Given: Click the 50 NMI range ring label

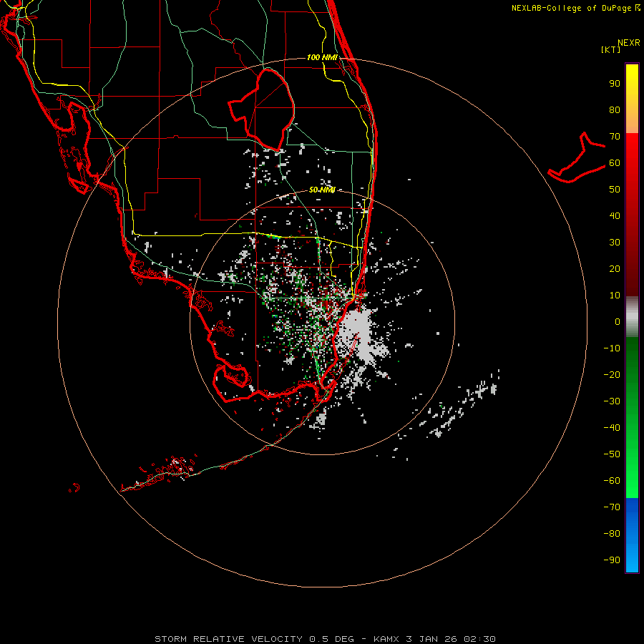Looking at the screenshot, I should point(322,190).
